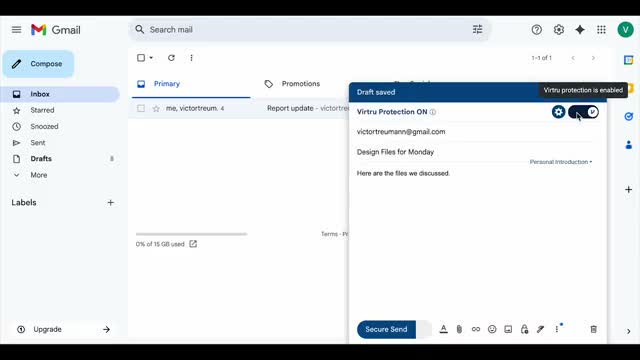Go to the next page of emails
The height and width of the screenshot is (360, 640).
593,58
